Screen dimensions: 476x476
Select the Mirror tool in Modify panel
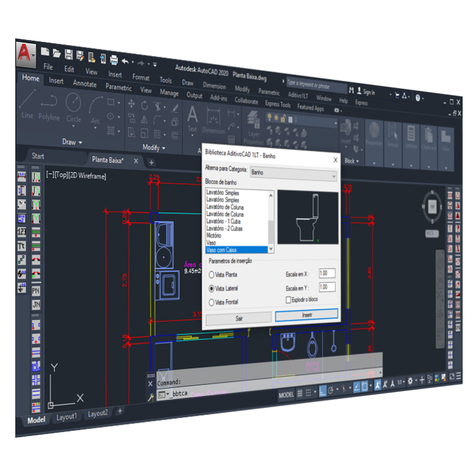pos(144,120)
